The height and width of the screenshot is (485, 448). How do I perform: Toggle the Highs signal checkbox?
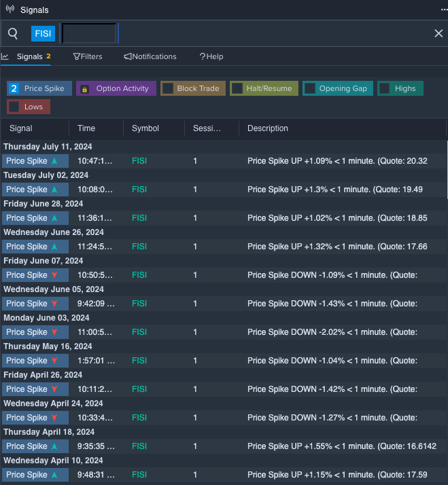tap(385, 88)
